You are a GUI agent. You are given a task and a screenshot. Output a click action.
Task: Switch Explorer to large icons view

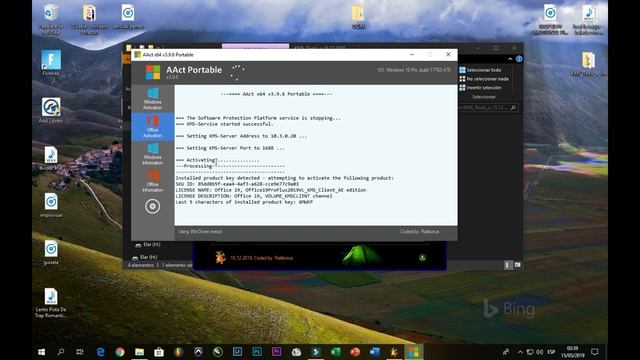517,265
